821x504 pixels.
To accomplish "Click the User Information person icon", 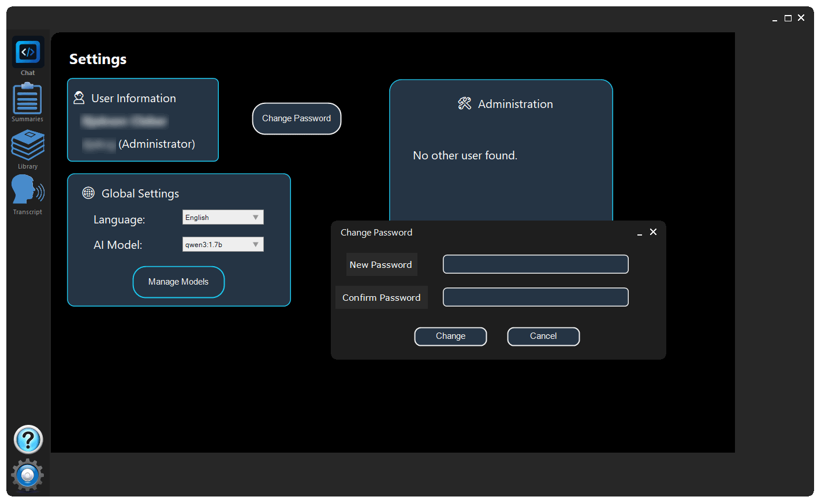I will click(x=79, y=98).
